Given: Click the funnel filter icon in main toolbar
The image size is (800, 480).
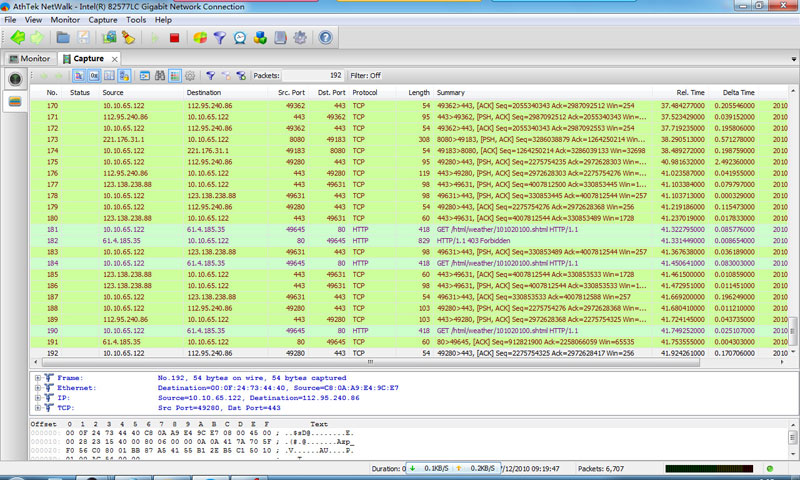Looking at the screenshot, I should [x=218, y=38].
